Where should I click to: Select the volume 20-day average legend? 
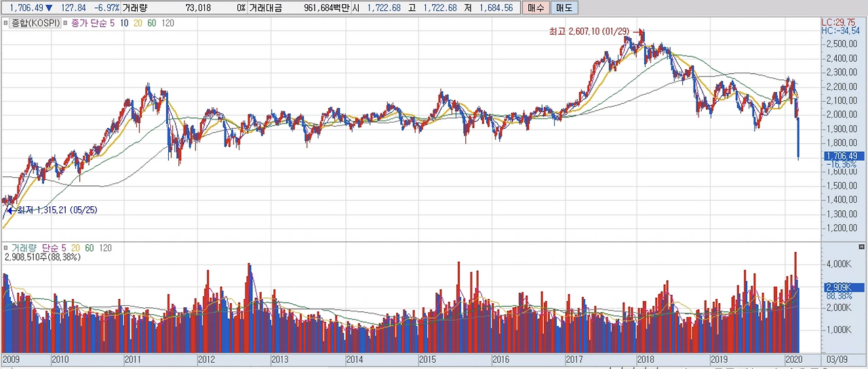point(76,248)
